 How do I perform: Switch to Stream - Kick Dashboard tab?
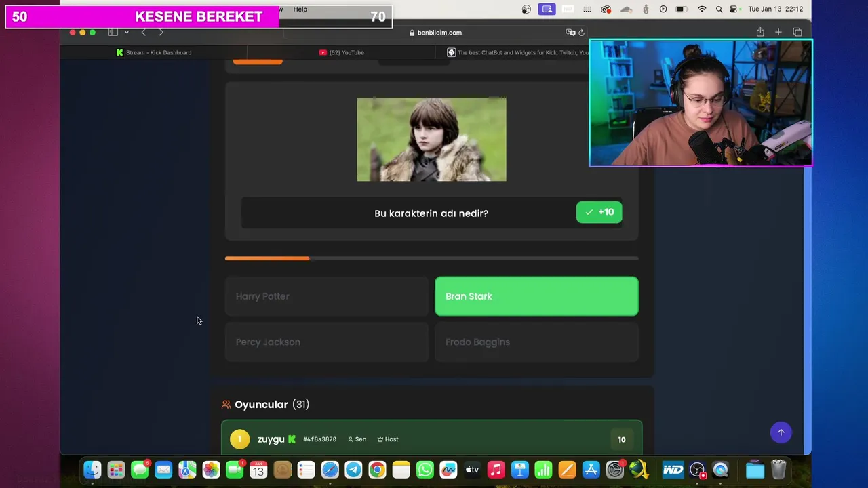click(x=154, y=52)
